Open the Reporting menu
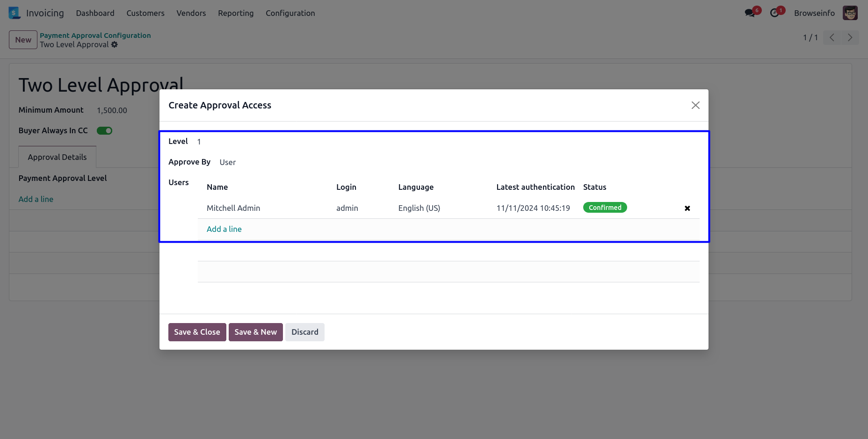The height and width of the screenshot is (439, 868). (x=235, y=13)
